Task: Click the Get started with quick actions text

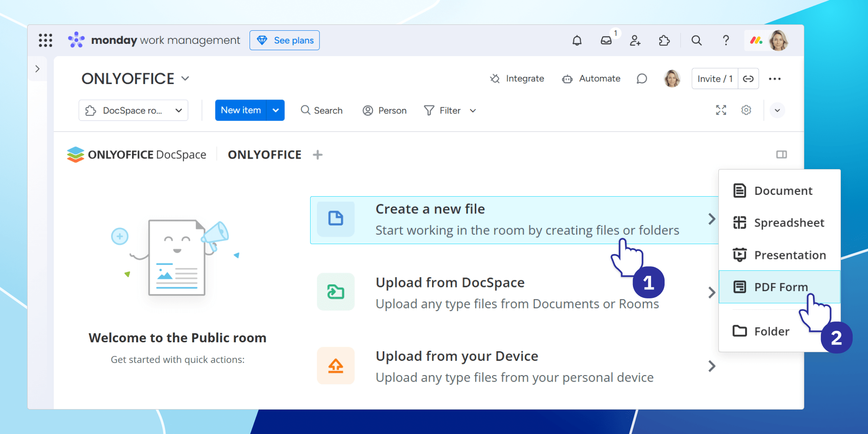Action: point(178,359)
